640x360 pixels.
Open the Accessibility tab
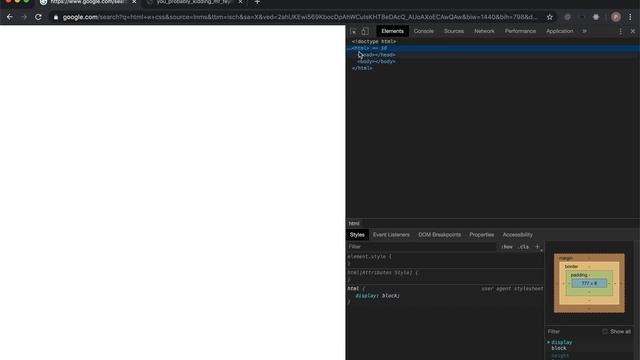pos(517,235)
